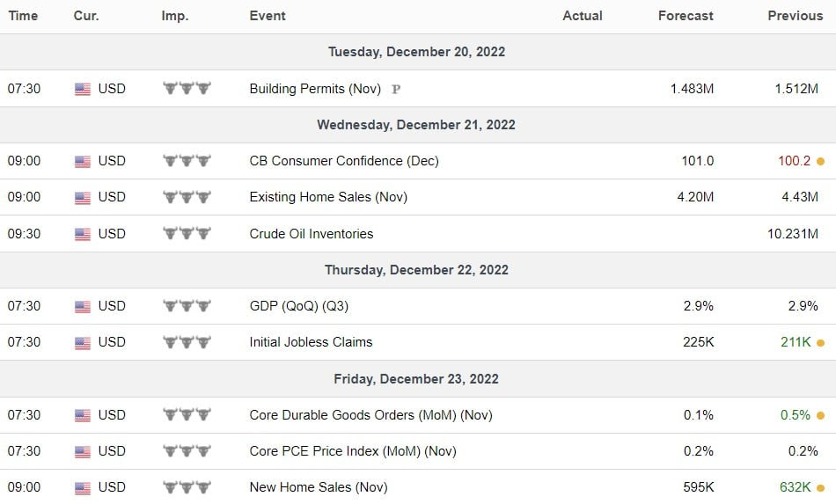Click the Forecast column header

tap(686, 16)
